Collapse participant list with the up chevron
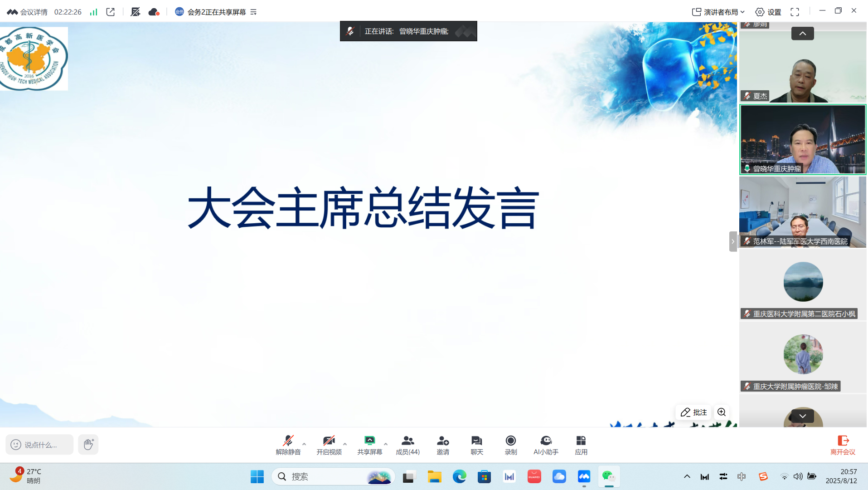The image size is (868, 490). [802, 33]
